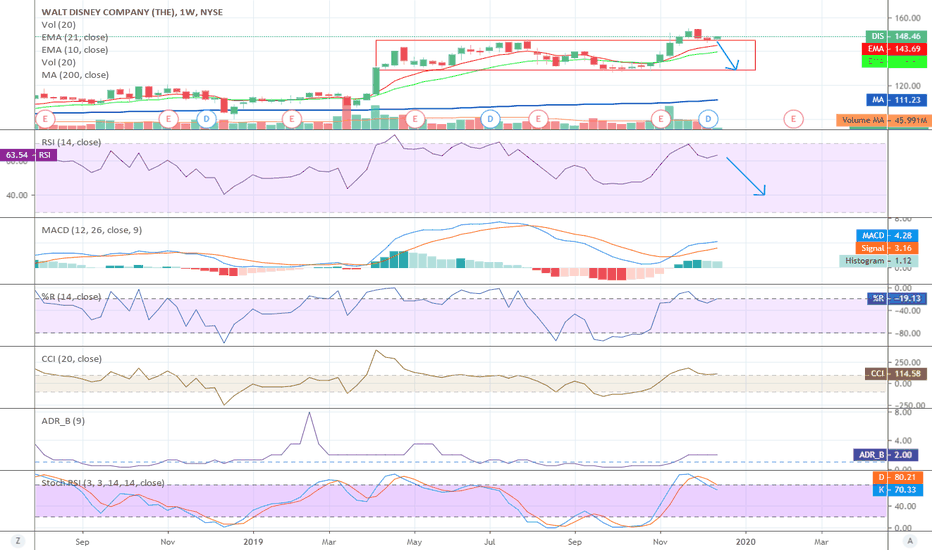Click the Walt Disney Company chart title
The height and width of the screenshot is (550, 932).
point(132,12)
